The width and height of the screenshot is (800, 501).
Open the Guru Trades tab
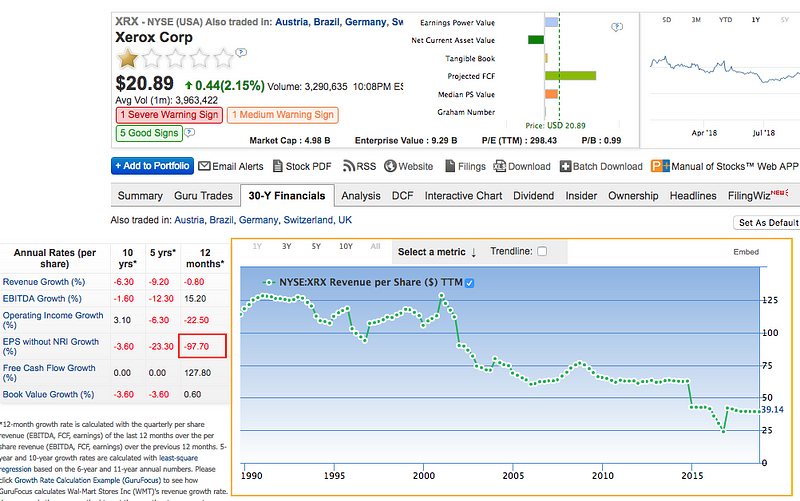[x=203, y=196]
